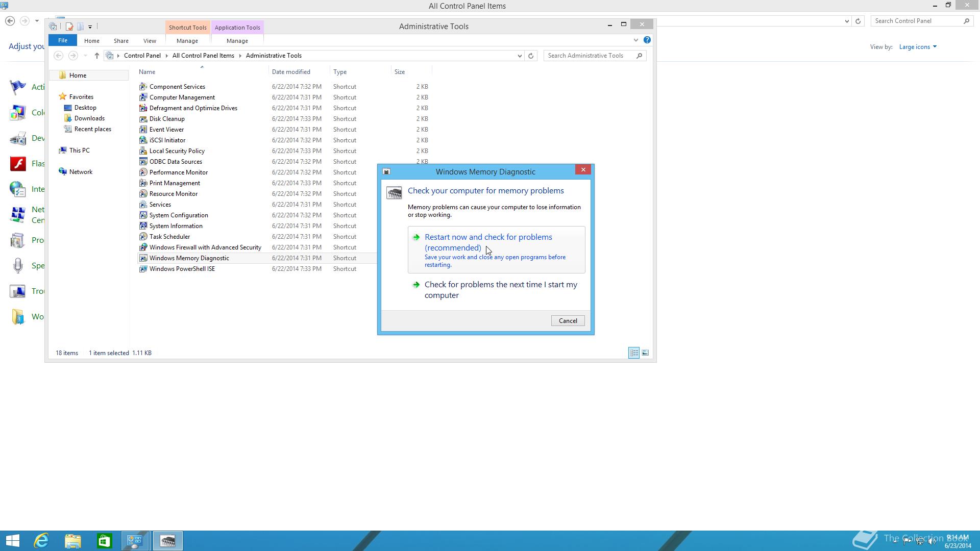Click the Windows Start button

point(12,541)
